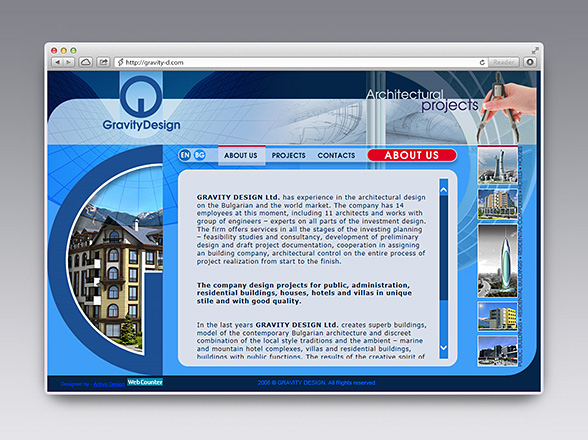Image resolution: width=588 pixels, height=440 pixels.
Task: Open the ABOUT US nav tab
Action: click(x=241, y=155)
